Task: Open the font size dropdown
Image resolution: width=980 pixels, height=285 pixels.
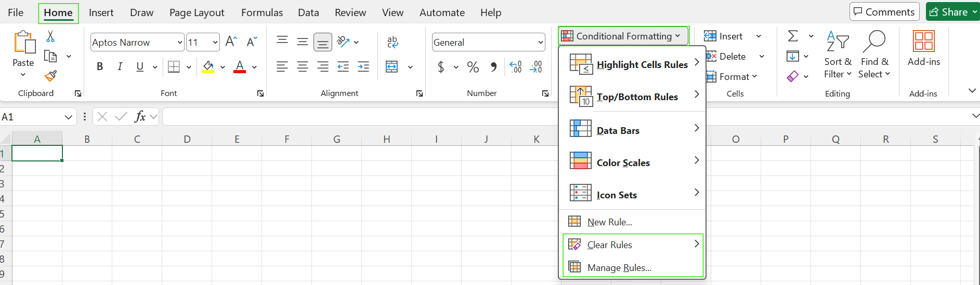Action: [x=215, y=43]
